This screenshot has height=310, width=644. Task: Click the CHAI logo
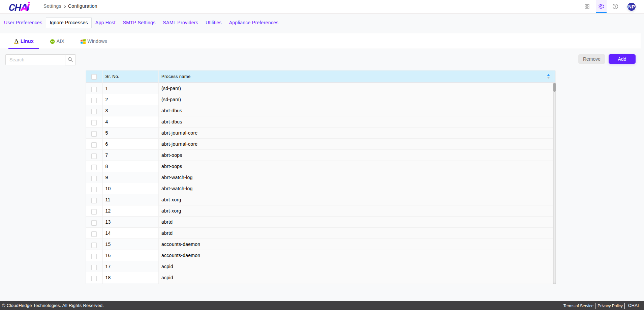click(19, 6)
